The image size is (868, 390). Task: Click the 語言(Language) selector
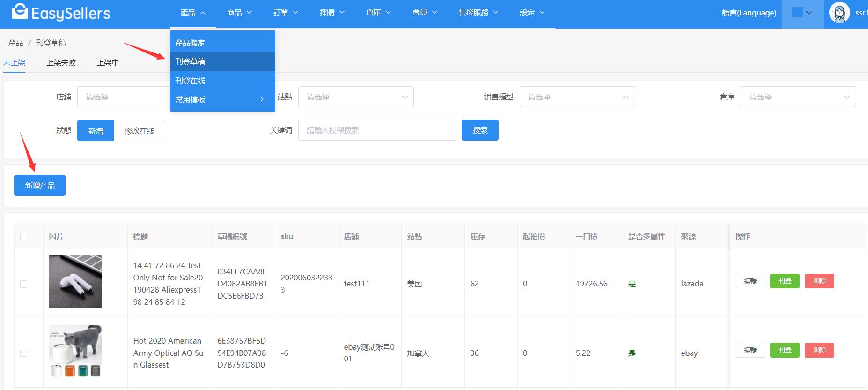coord(749,13)
